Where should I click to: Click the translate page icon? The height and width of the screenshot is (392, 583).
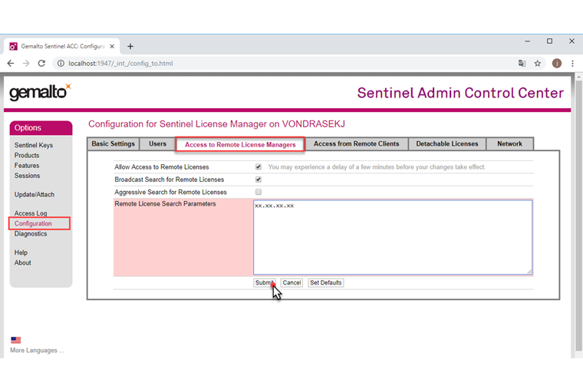[x=522, y=63]
